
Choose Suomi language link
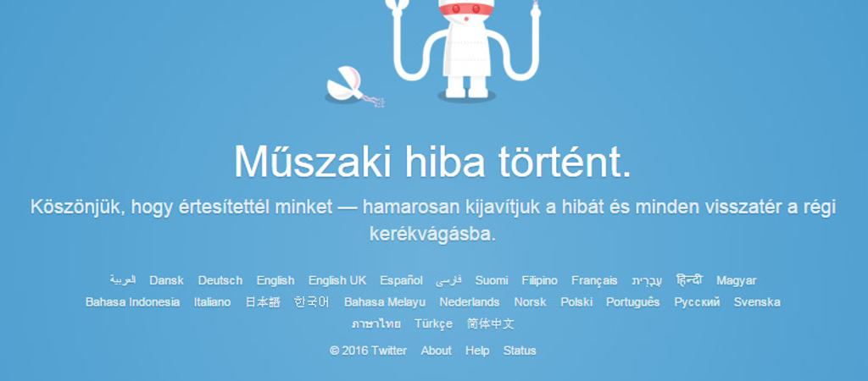coord(492,280)
